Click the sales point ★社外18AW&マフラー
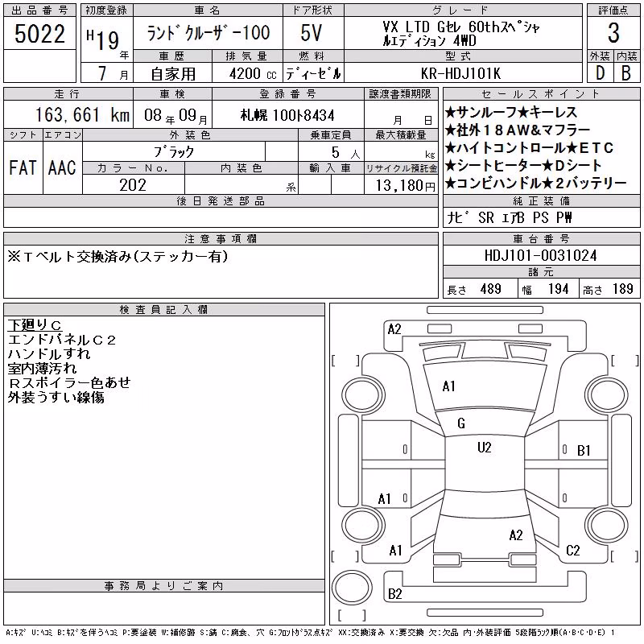This screenshot has width=644, height=644. pos(518,130)
